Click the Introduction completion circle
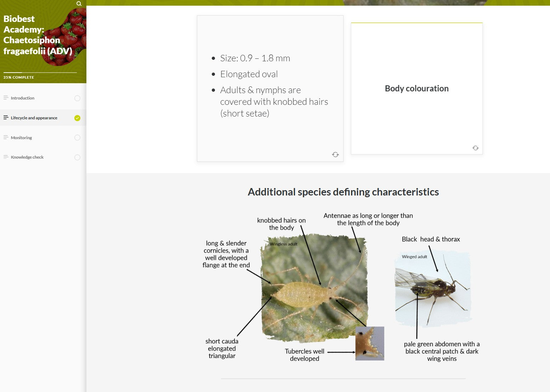 click(77, 98)
